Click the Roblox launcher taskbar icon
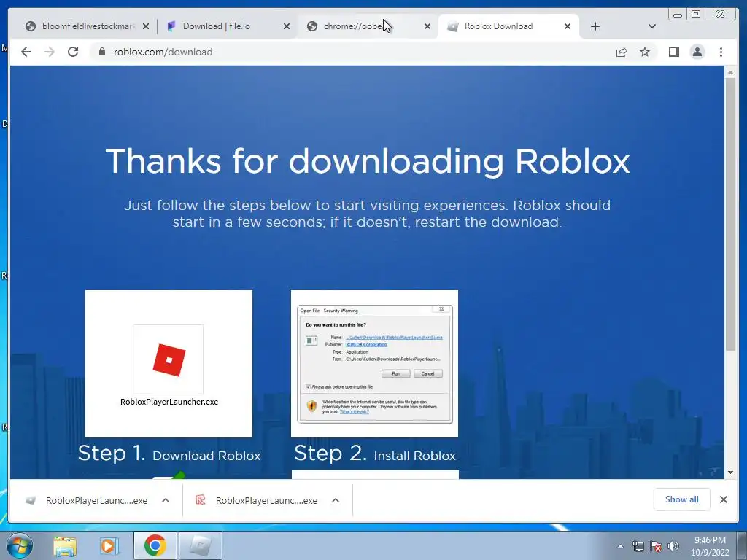Screen dimensions: 747x560 click(201, 545)
